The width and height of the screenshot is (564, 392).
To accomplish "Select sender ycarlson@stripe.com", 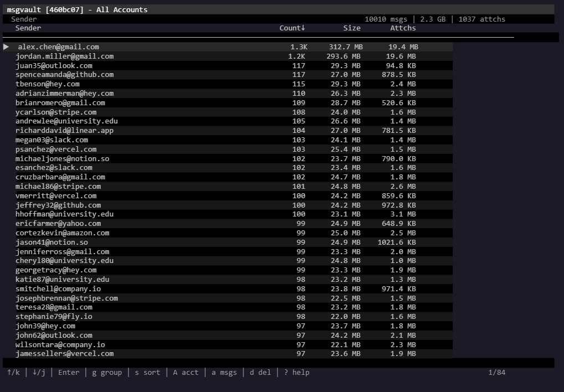I will [x=228, y=112].
